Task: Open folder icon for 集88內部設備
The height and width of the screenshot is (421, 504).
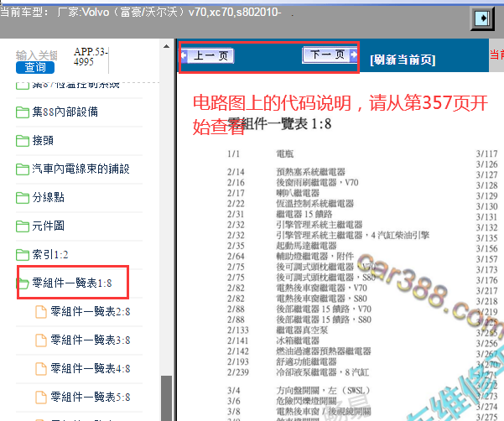Action: tap(22, 112)
